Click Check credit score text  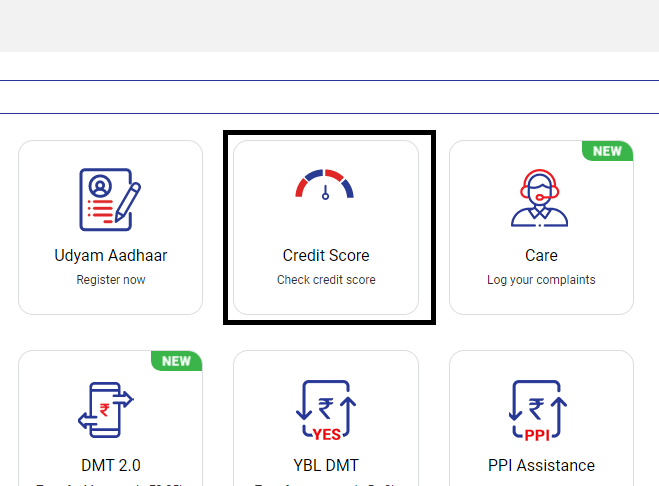326,280
